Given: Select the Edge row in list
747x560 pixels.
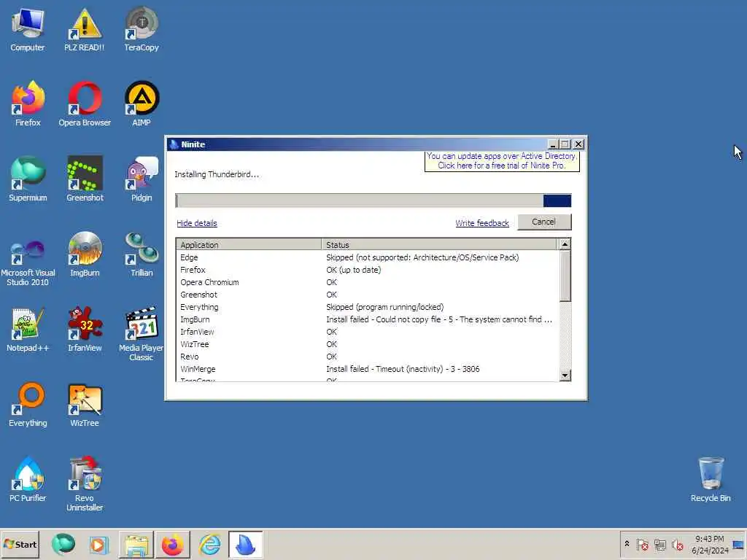Looking at the screenshot, I should (x=367, y=257).
